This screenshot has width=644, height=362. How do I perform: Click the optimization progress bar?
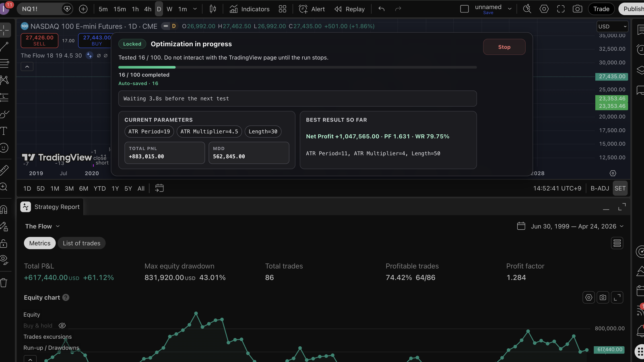coord(297,67)
